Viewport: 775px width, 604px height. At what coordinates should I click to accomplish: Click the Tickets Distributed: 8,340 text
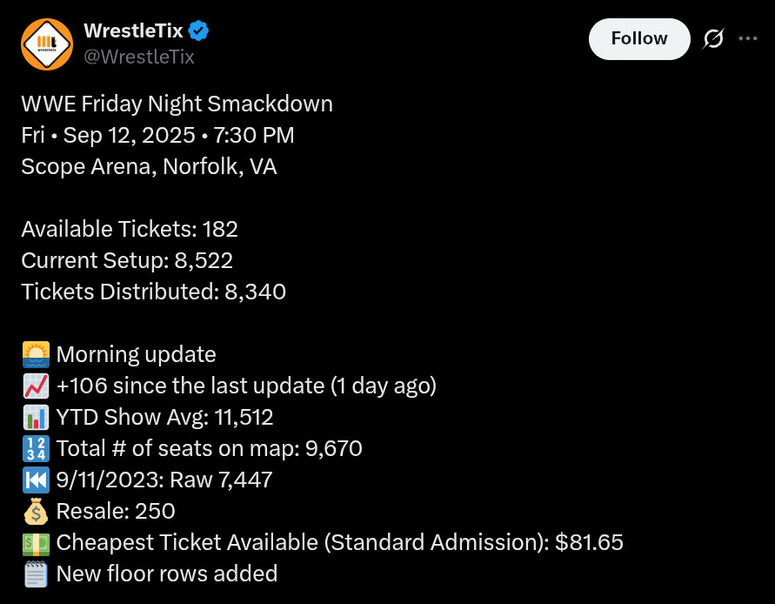(153, 292)
